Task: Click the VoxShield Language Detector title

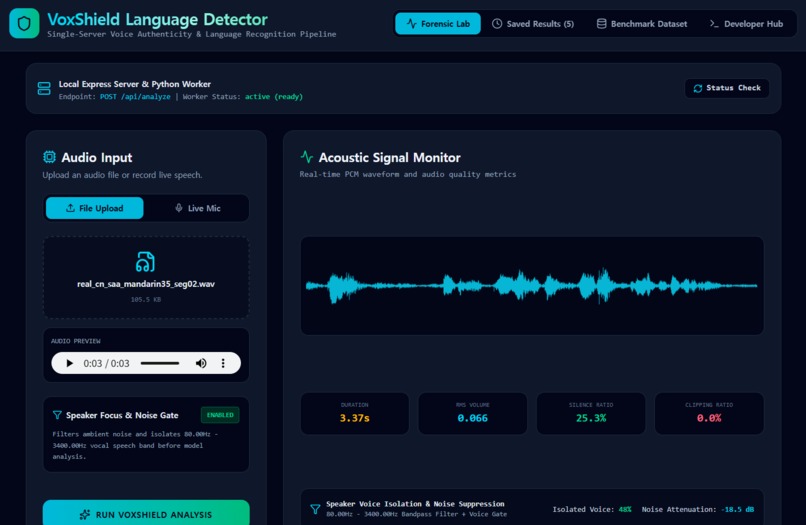Action: click(x=157, y=20)
